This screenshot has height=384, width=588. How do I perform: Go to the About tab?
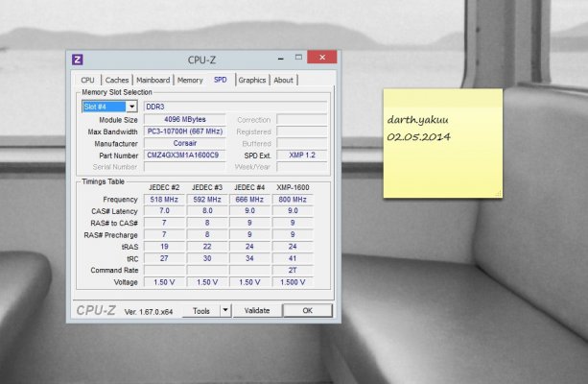click(x=283, y=80)
